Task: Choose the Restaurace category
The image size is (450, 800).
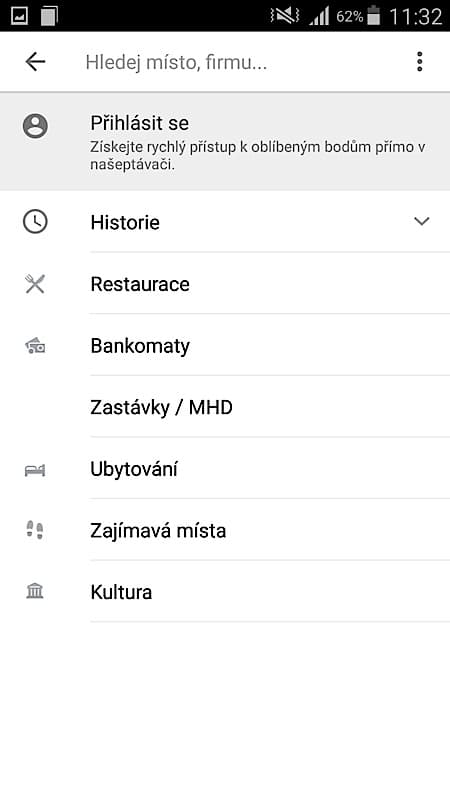Action: click(225, 284)
